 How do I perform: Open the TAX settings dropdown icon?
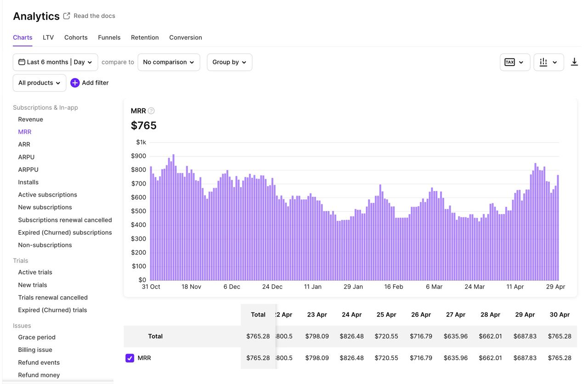click(x=521, y=62)
